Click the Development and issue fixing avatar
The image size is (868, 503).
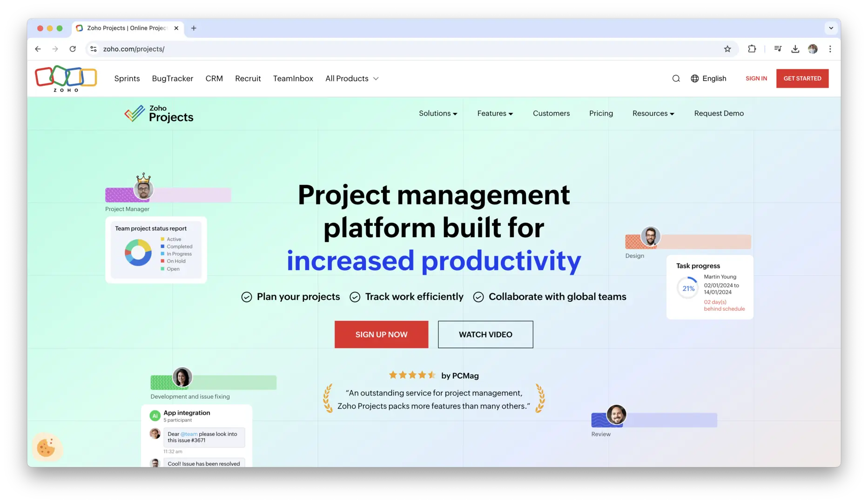(182, 377)
